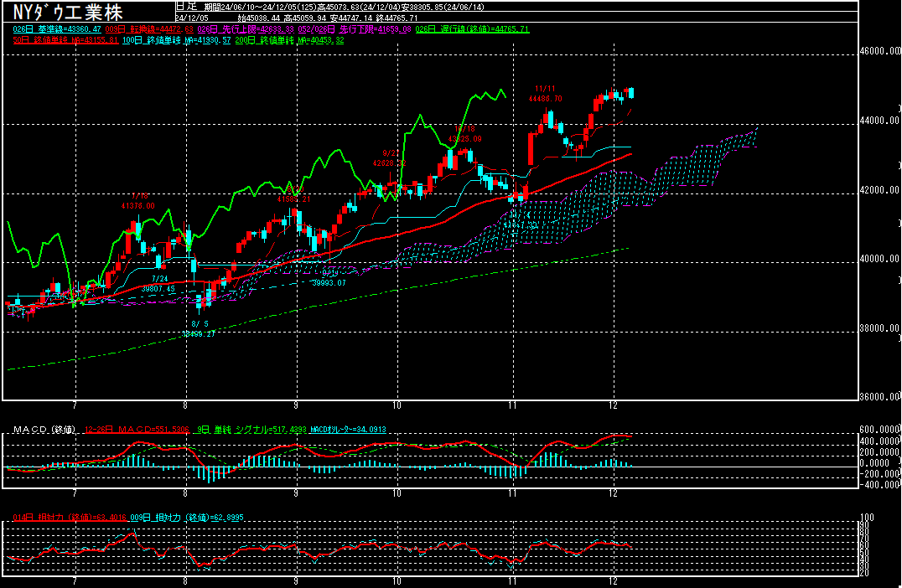This screenshot has width=902, height=588.
Task: Click the -200.000 MACD axis label
Action: pyautogui.click(x=880, y=473)
